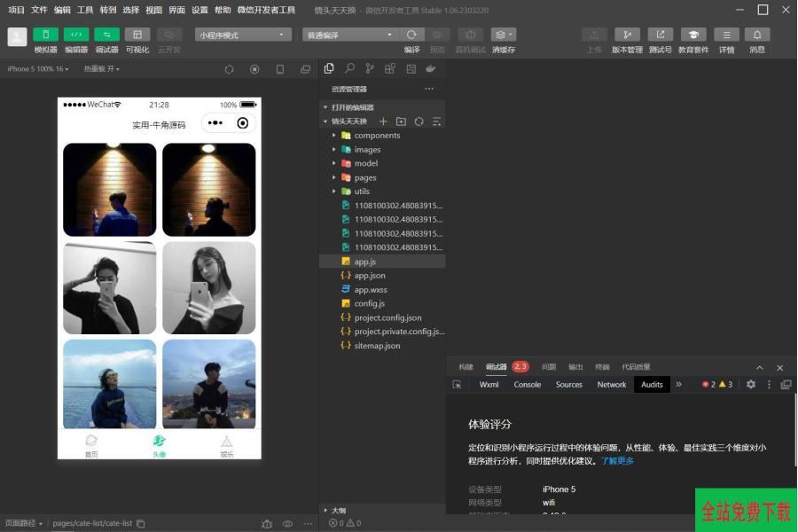Open the 普通编译 compile mode dropdown
798x532 pixels.
[x=350, y=35]
